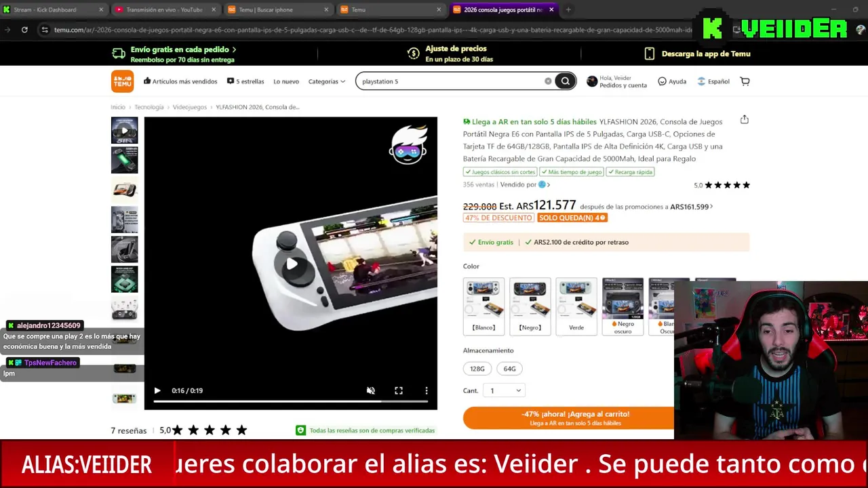Click the 7 reseñas reviews heading
The height and width of the screenshot is (488, 868).
click(129, 430)
